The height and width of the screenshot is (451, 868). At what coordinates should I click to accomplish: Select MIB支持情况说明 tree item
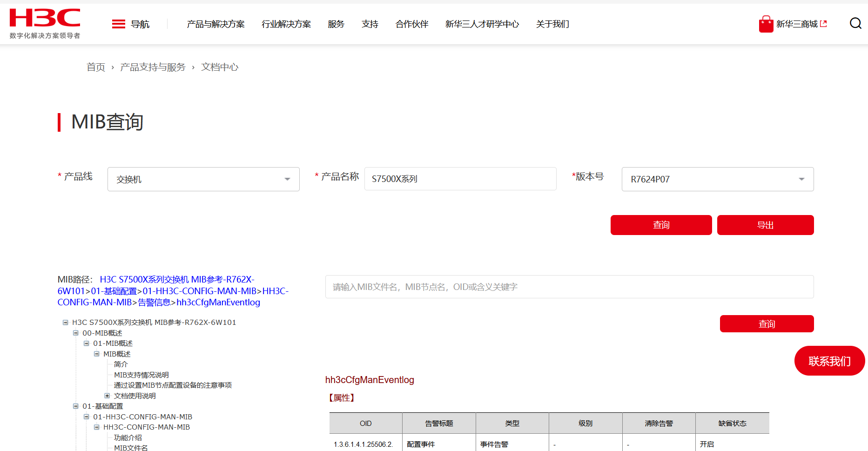(141, 375)
